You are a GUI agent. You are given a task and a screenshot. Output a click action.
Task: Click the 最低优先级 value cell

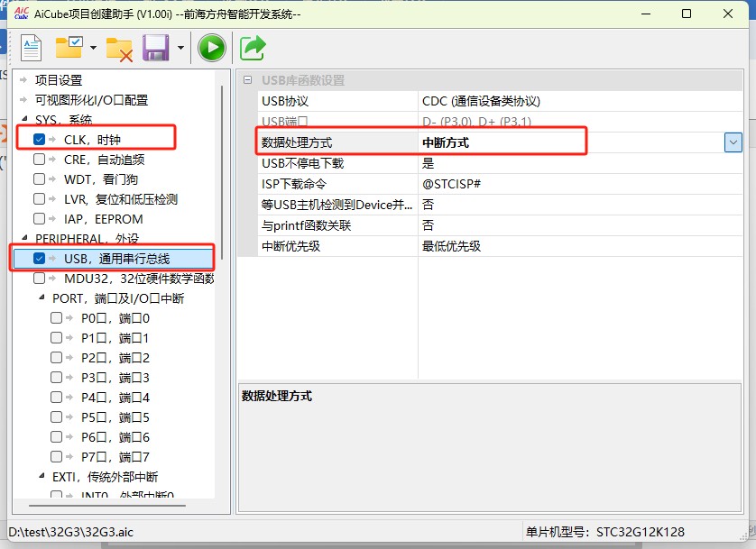580,246
